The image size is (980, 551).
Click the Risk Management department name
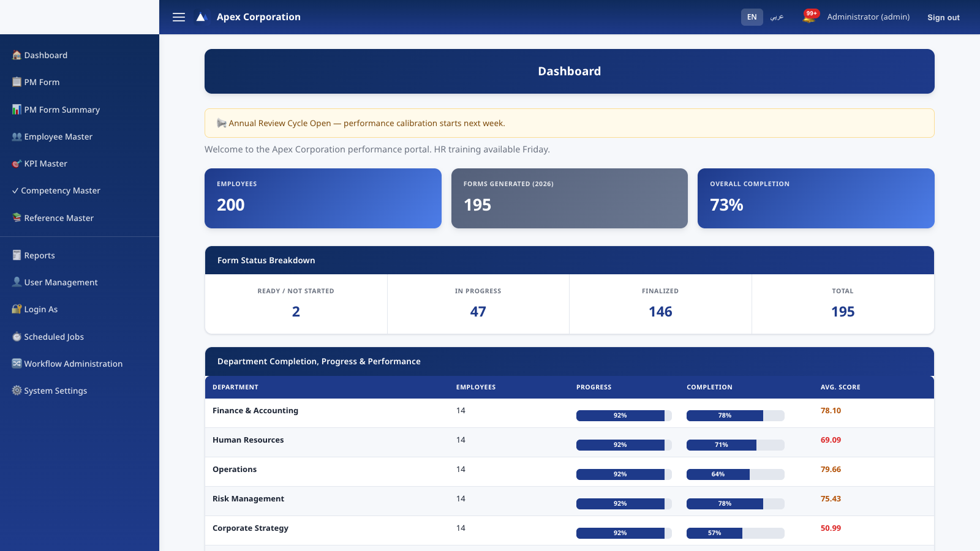[248, 499]
